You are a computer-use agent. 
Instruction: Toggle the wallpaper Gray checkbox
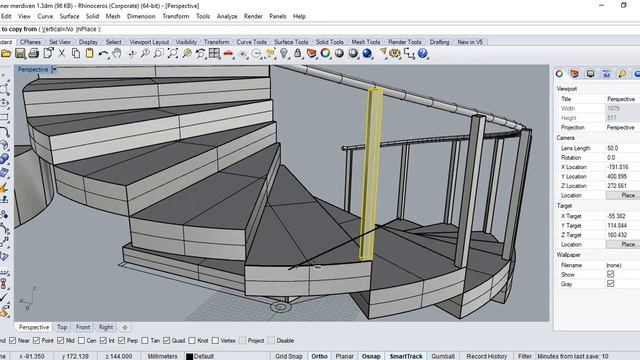pos(611,284)
